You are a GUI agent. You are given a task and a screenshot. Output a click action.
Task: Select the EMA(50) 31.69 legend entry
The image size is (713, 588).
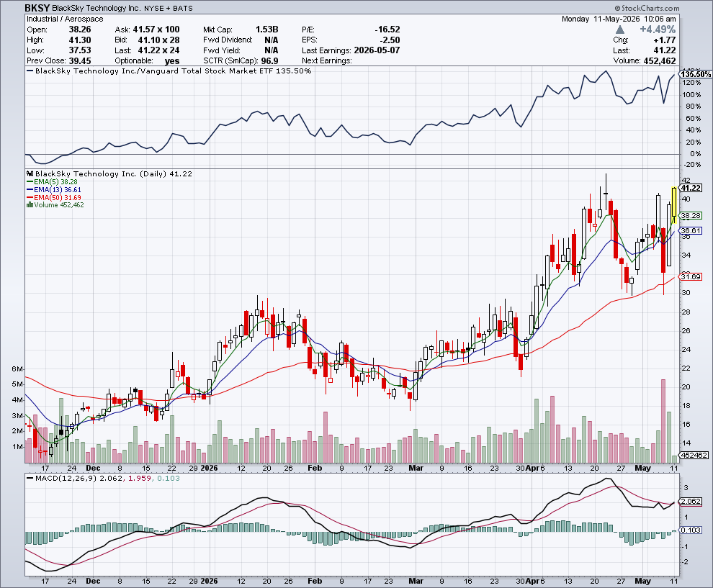click(54, 198)
